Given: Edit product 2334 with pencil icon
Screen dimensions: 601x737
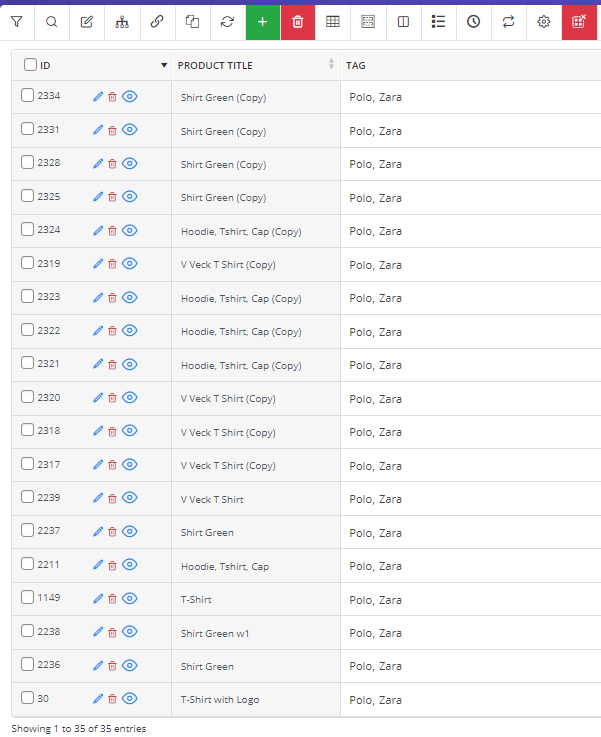Looking at the screenshot, I should pos(98,97).
